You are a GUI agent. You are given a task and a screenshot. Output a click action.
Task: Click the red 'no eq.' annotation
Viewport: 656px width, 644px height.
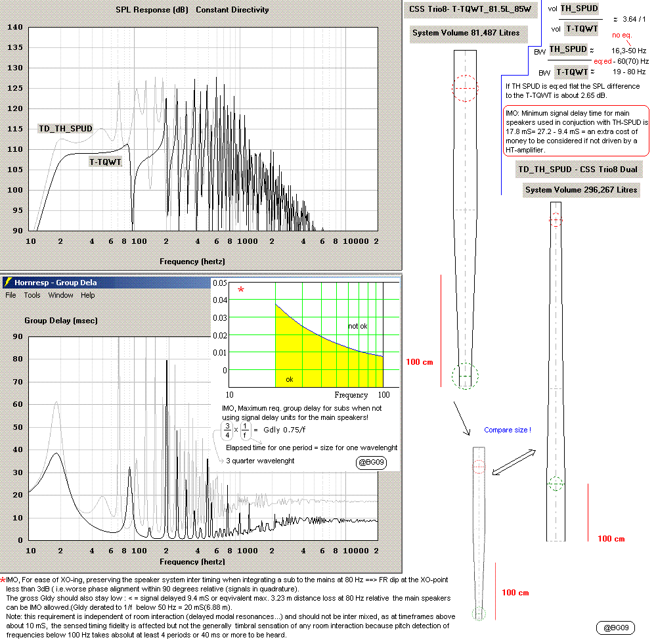pyautogui.click(x=622, y=35)
